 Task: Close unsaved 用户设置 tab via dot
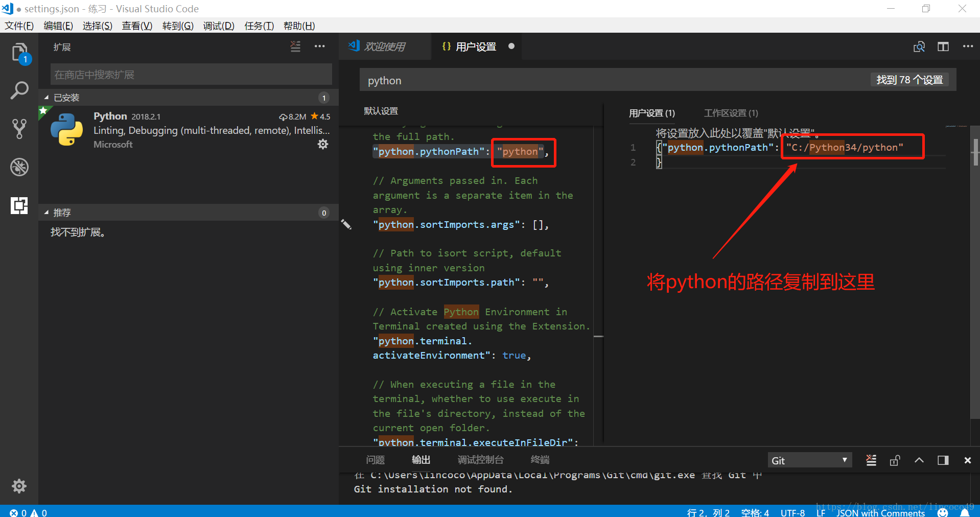[x=511, y=46]
